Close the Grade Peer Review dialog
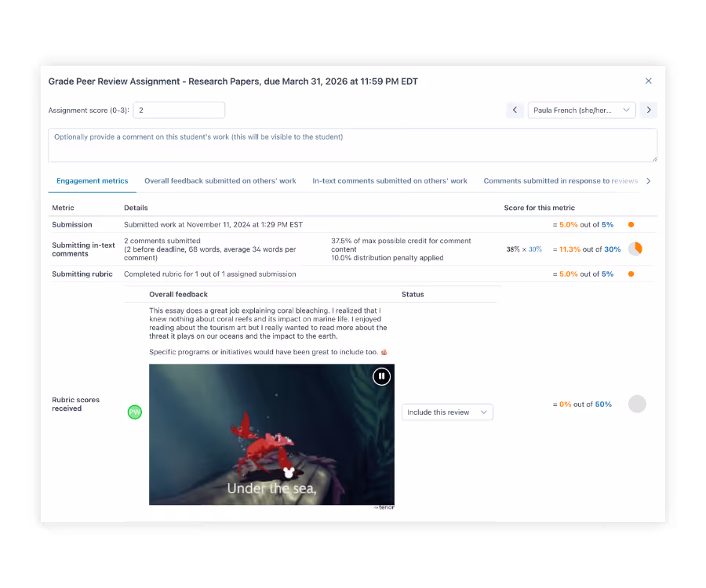 pyautogui.click(x=649, y=81)
